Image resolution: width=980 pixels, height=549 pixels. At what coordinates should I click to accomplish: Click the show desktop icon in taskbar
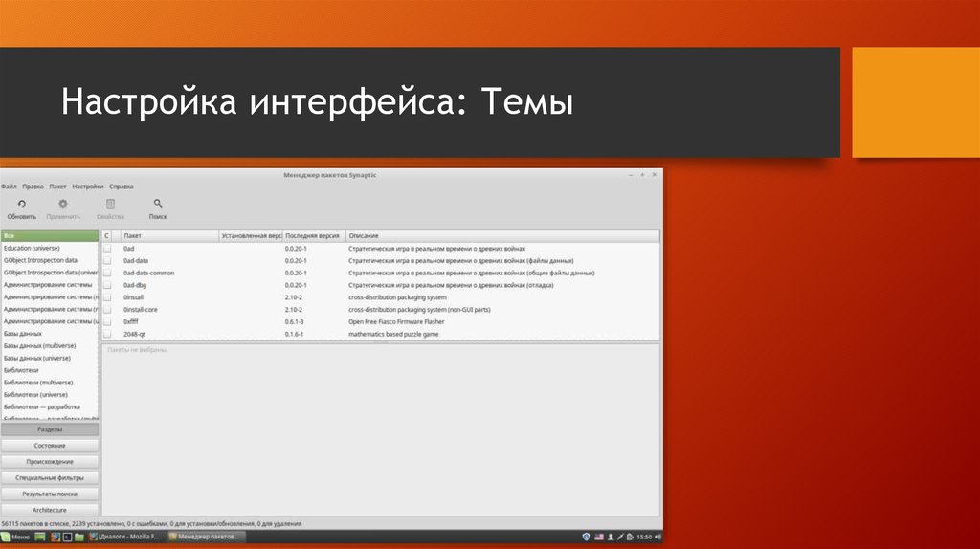pyautogui.click(x=40, y=537)
